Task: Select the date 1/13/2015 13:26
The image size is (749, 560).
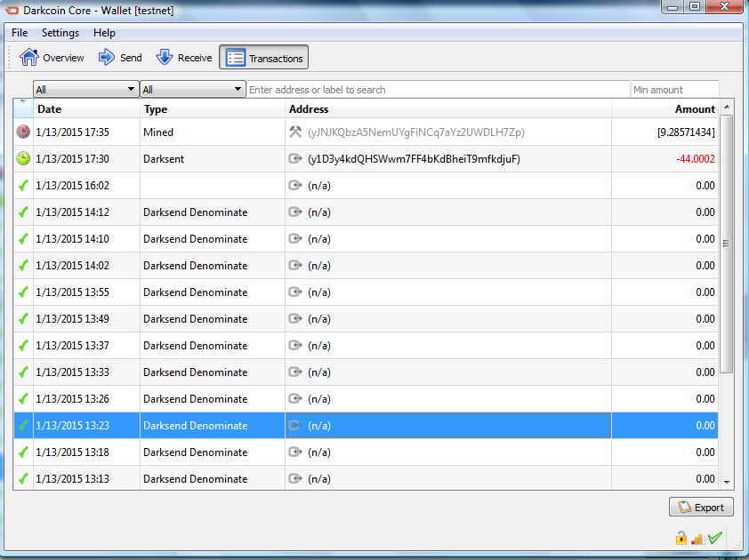Action: point(73,399)
